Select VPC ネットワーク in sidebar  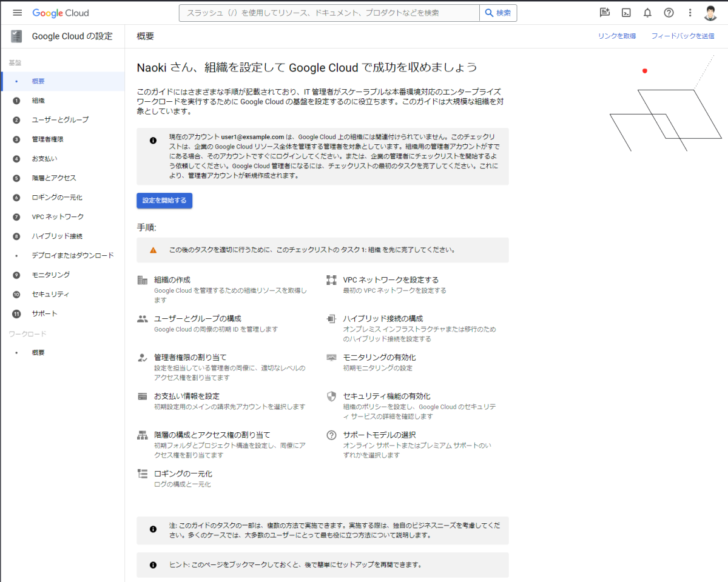(x=62, y=217)
